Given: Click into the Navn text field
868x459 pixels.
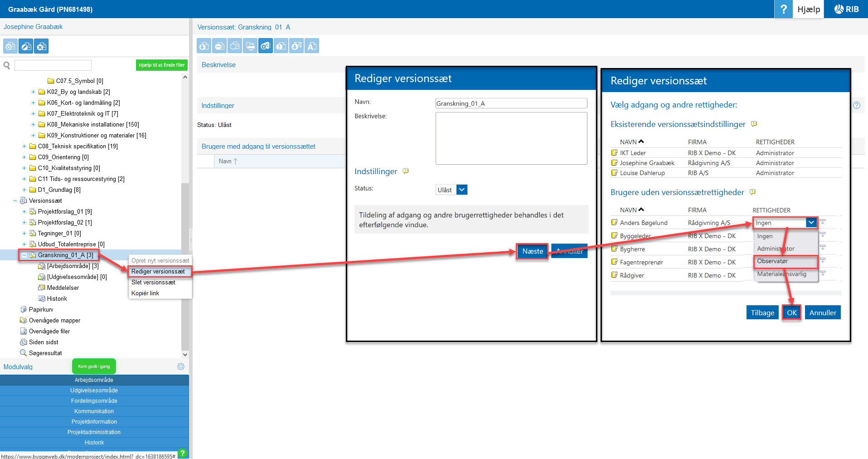Looking at the screenshot, I should [x=511, y=103].
